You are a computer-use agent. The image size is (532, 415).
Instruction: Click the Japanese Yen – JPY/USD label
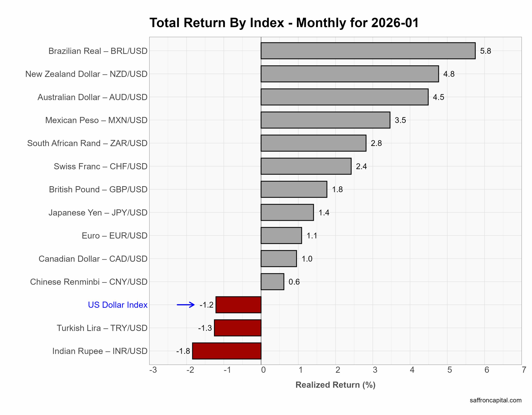[x=98, y=213]
